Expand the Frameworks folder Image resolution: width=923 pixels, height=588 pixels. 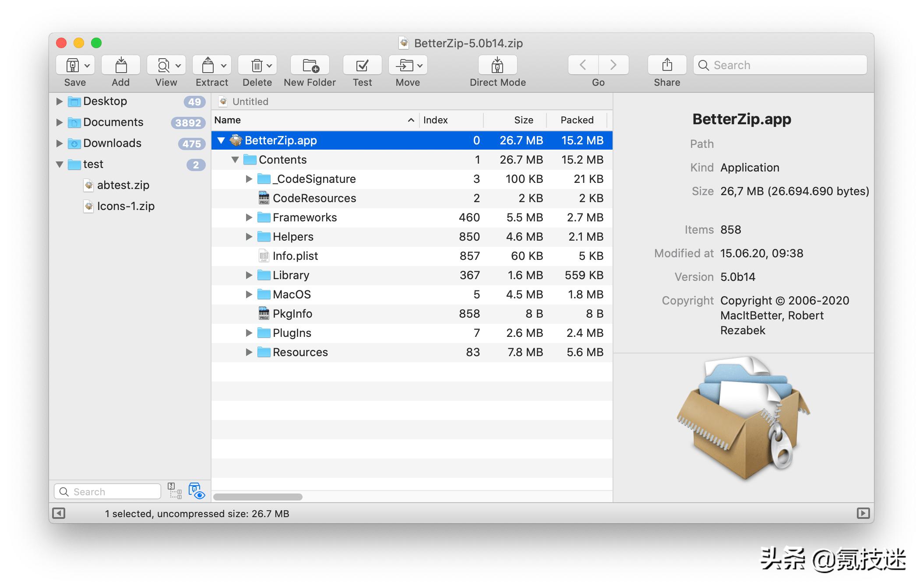pos(249,217)
